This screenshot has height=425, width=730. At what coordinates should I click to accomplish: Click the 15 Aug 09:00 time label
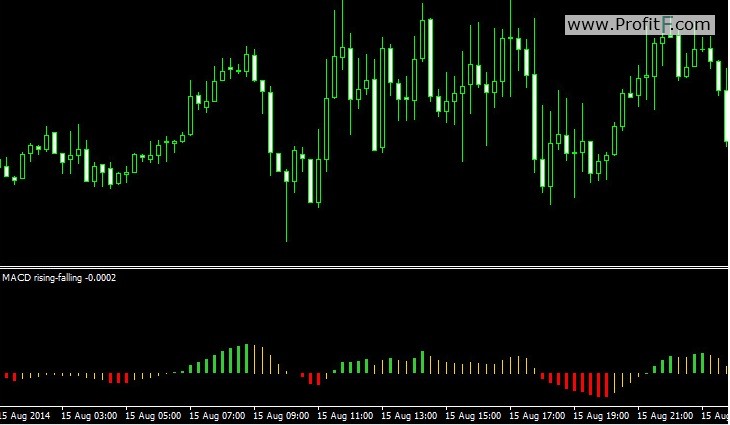(281, 415)
